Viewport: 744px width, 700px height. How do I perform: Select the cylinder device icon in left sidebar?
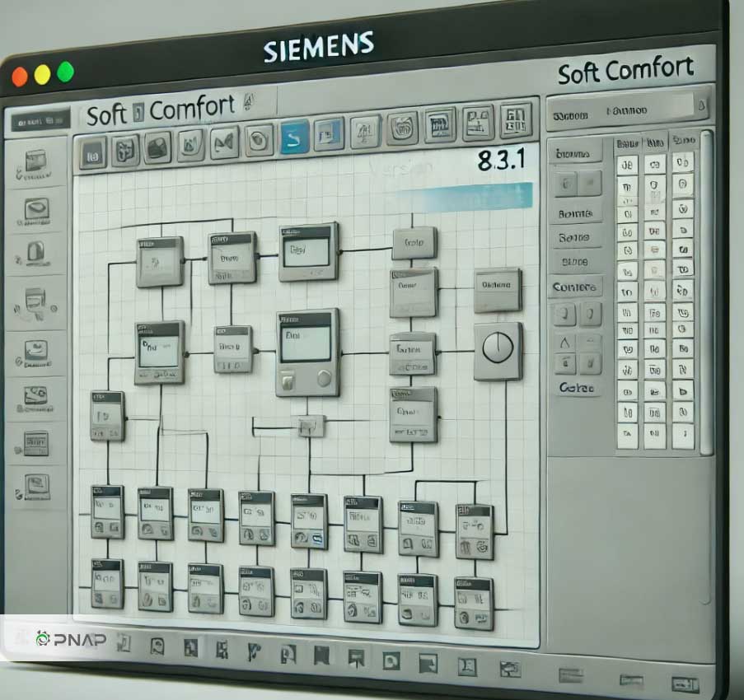click(36, 253)
